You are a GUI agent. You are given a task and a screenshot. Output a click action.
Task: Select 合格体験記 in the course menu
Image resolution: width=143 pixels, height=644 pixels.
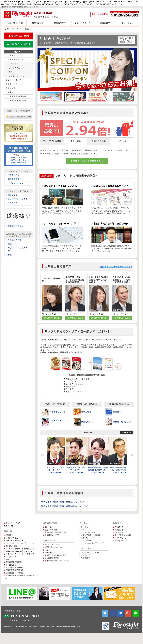(19, 88)
